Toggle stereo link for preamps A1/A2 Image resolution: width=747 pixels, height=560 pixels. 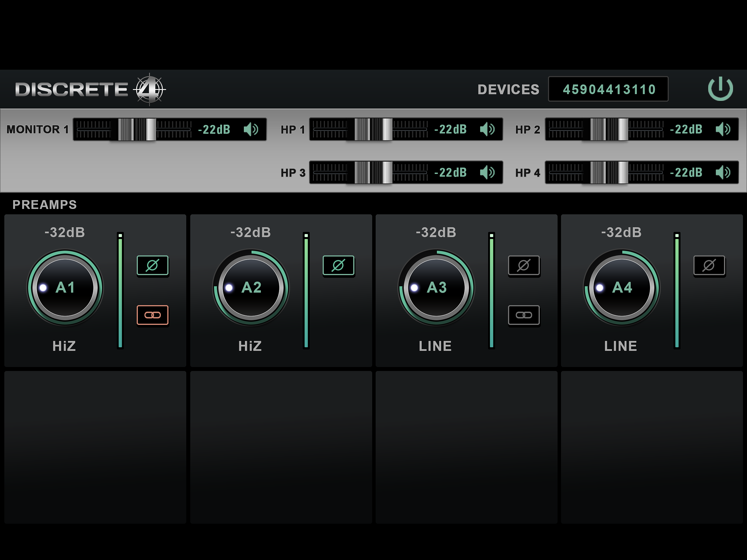point(153,315)
